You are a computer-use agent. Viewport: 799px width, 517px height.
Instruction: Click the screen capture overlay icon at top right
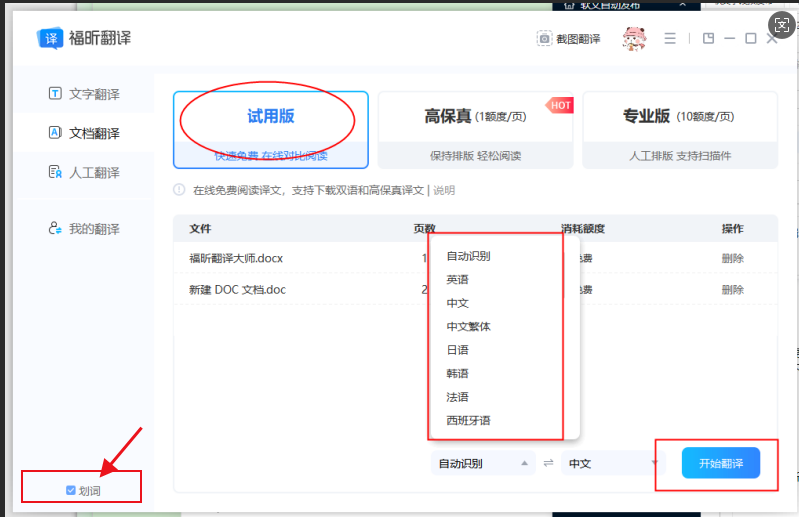click(782, 24)
